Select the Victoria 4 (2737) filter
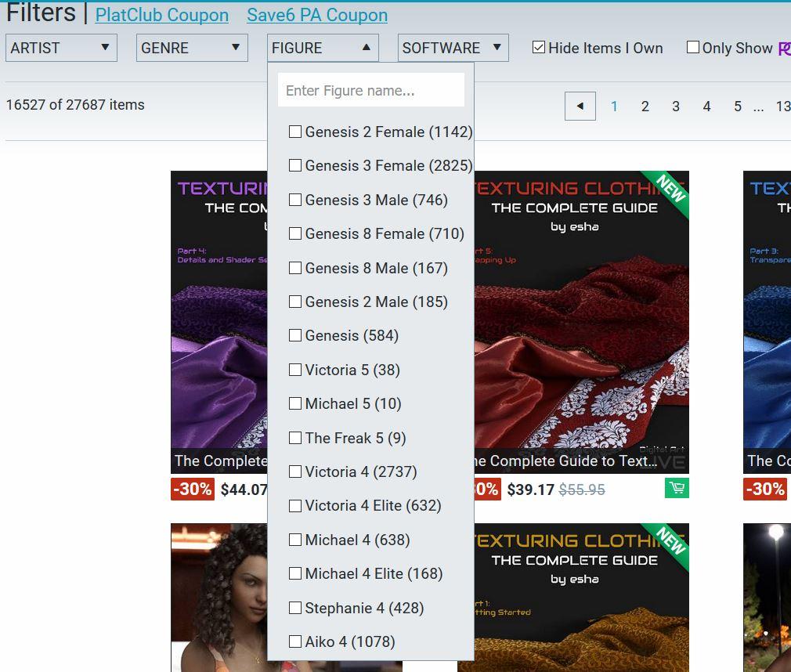Viewport: 791px width, 672px height. [x=295, y=471]
